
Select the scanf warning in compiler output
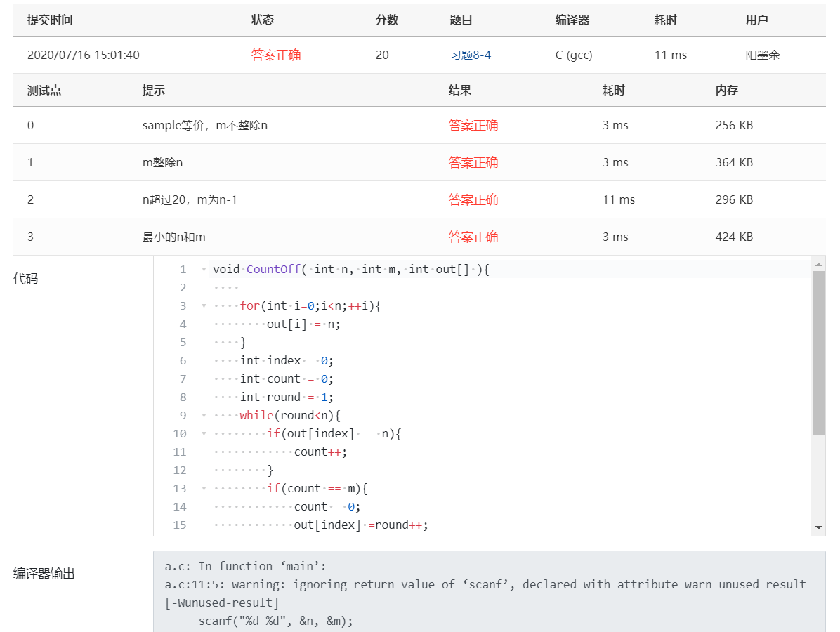click(485, 584)
